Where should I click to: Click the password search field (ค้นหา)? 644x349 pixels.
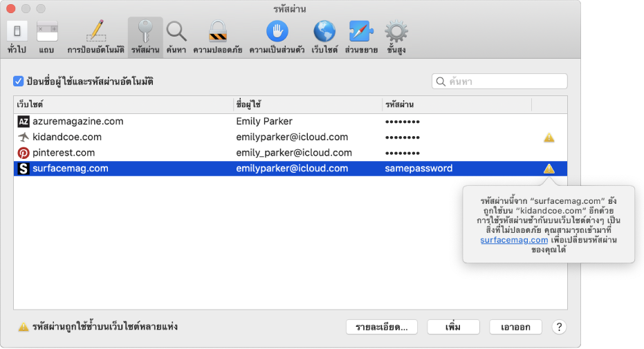[499, 81]
